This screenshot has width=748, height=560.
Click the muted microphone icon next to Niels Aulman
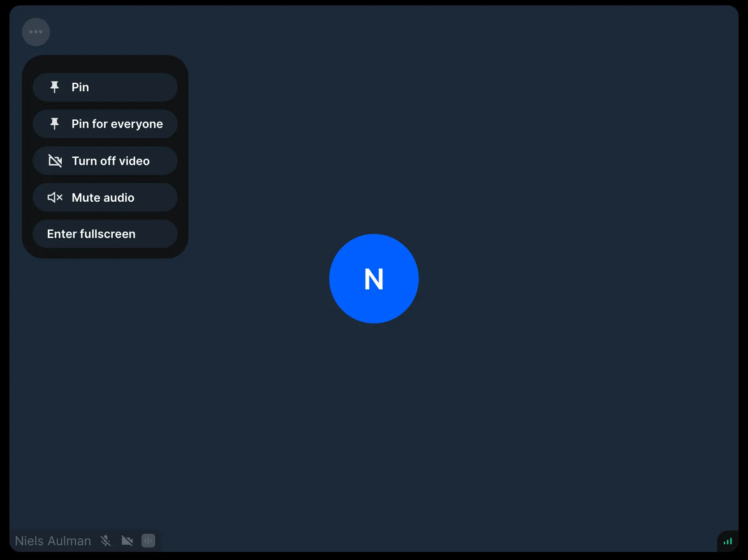click(106, 541)
